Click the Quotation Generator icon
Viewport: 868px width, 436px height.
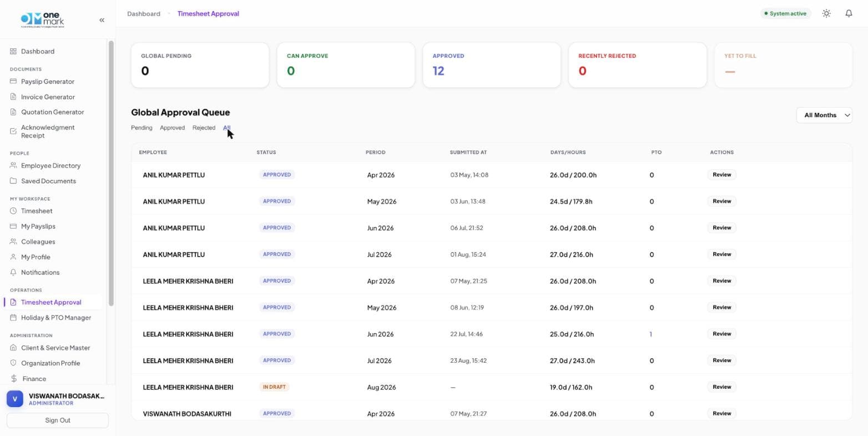pyautogui.click(x=13, y=112)
